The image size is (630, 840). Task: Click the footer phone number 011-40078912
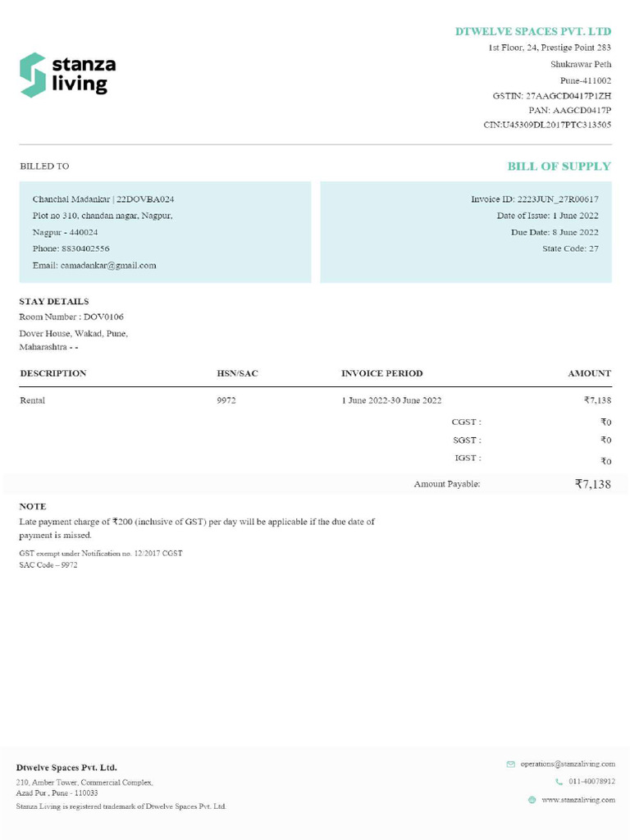click(x=591, y=782)
